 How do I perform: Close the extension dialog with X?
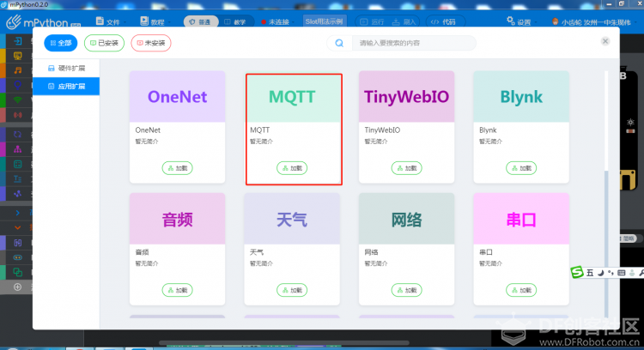(605, 41)
